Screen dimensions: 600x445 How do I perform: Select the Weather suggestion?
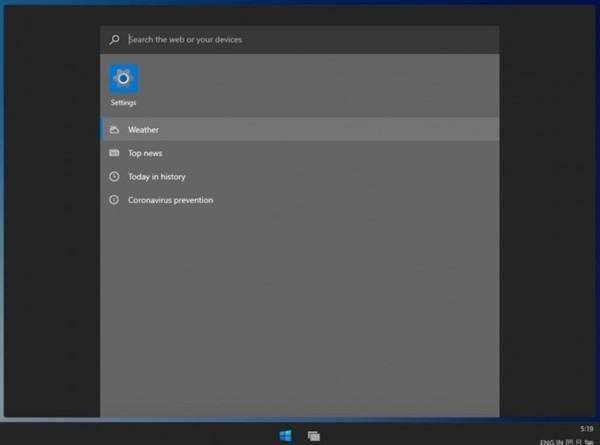tap(300, 129)
